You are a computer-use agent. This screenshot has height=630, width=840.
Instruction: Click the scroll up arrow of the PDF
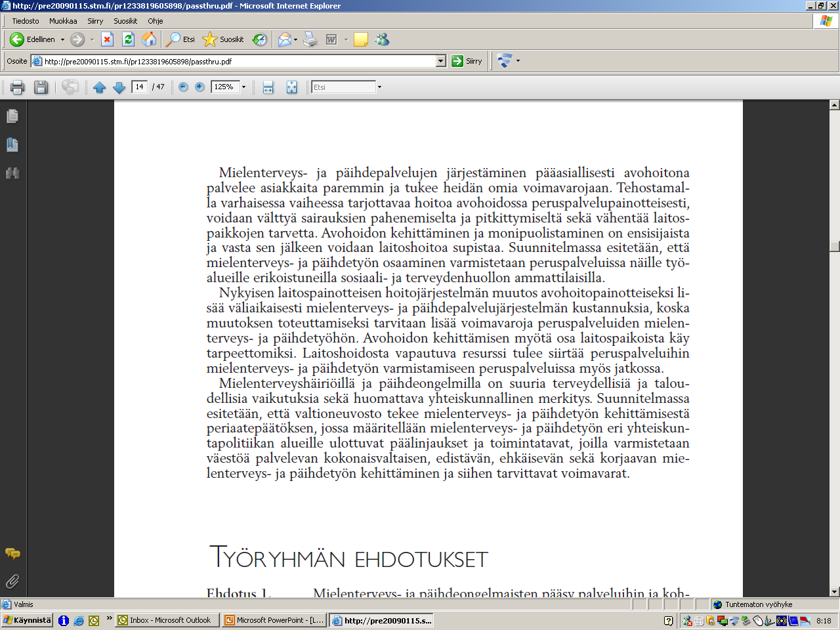pyautogui.click(x=835, y=105)
